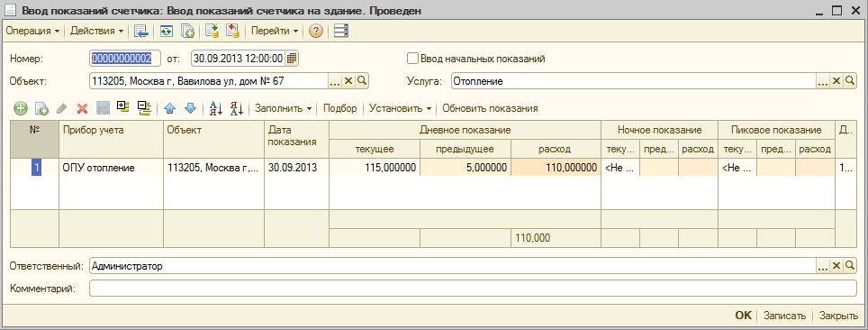Image resolution: width=868 pixels, height=330 pixels.
Task: Click the Ночное показание column header
Action: [x=660, y=131]
